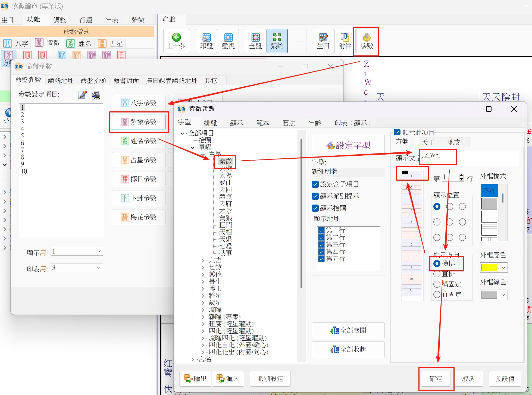This screenshot has width=532, height=395.
Task: Expand the 六吉 tree node
Action: coord(203,260)
